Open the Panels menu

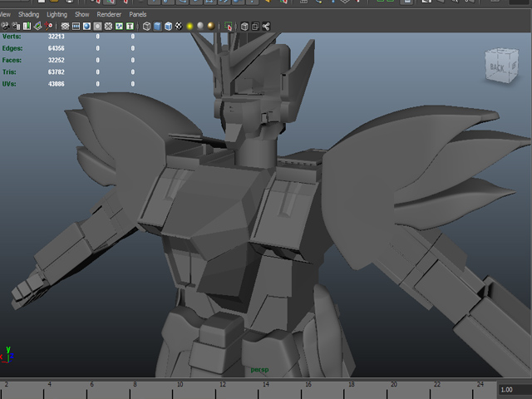pos(138,14)
